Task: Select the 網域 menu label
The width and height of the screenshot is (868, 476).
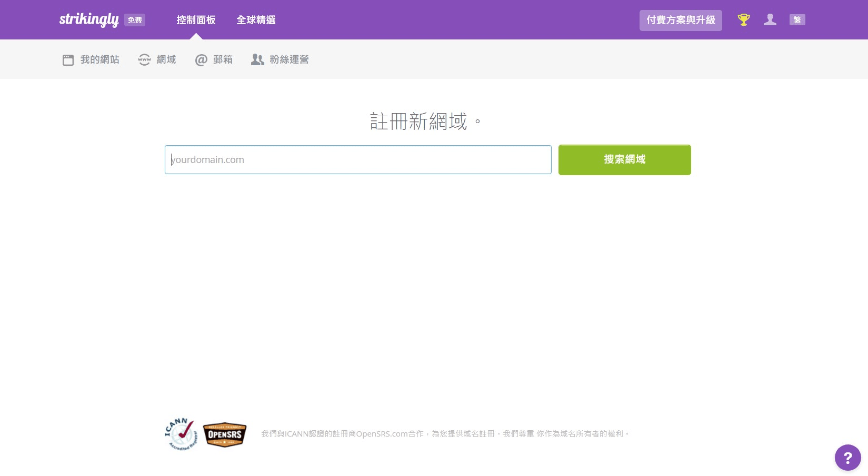Action: tap(166, 60)
